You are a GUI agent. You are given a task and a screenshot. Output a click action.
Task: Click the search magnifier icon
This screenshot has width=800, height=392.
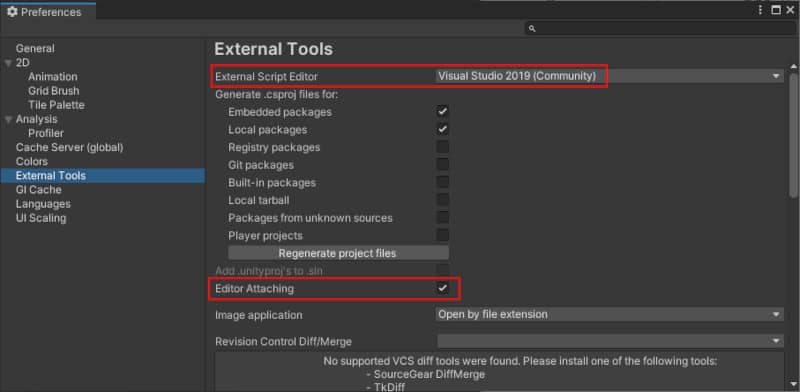click(x=532, y=29)
